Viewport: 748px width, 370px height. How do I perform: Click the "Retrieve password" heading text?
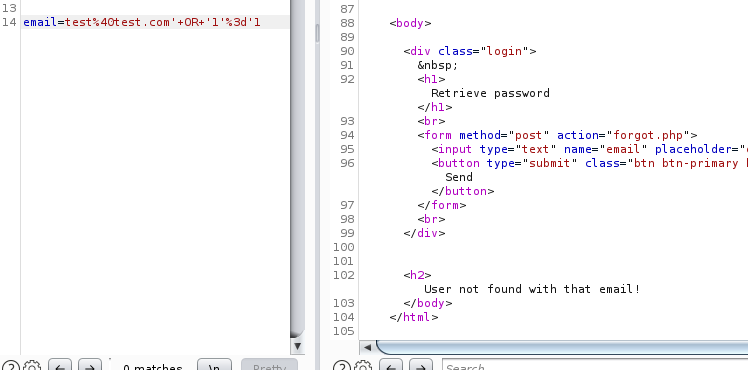coord(490,93)
